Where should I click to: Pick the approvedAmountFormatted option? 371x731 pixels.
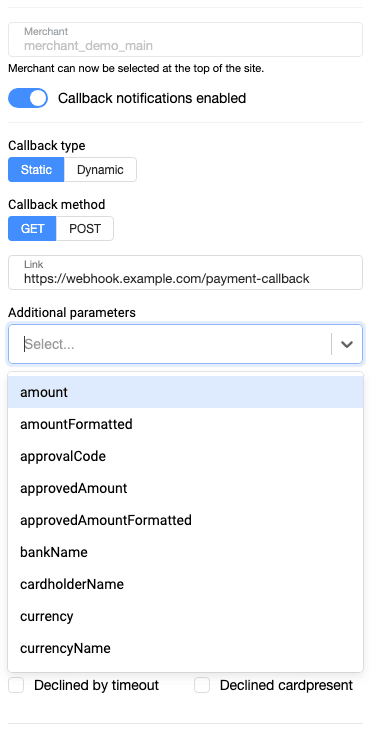point(186,520)
